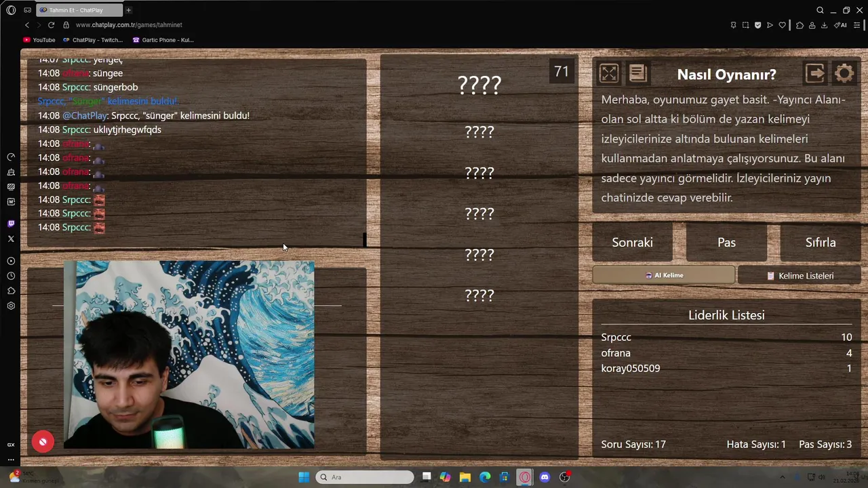The height and width of the screenshot is (488, 868).
Task: Click the Liderlik Listesi heading
Action: (x=726, y=315)
